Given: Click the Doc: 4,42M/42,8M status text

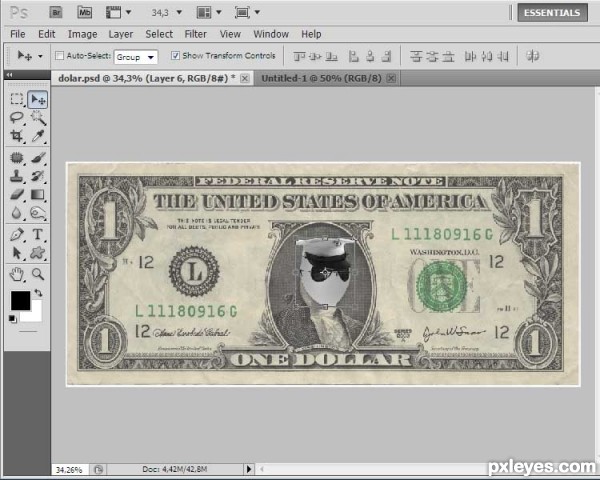Looking at the screenshot, I should pos(174,469).
